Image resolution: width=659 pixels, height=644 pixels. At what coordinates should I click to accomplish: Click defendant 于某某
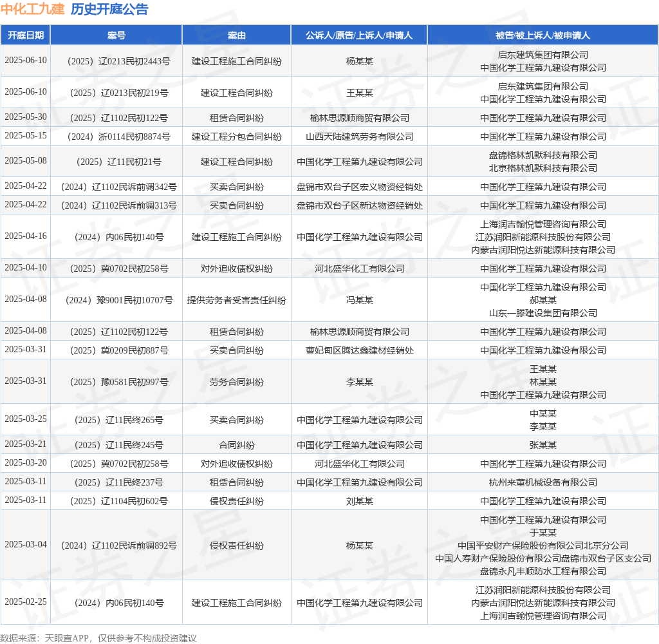(543, 533)
